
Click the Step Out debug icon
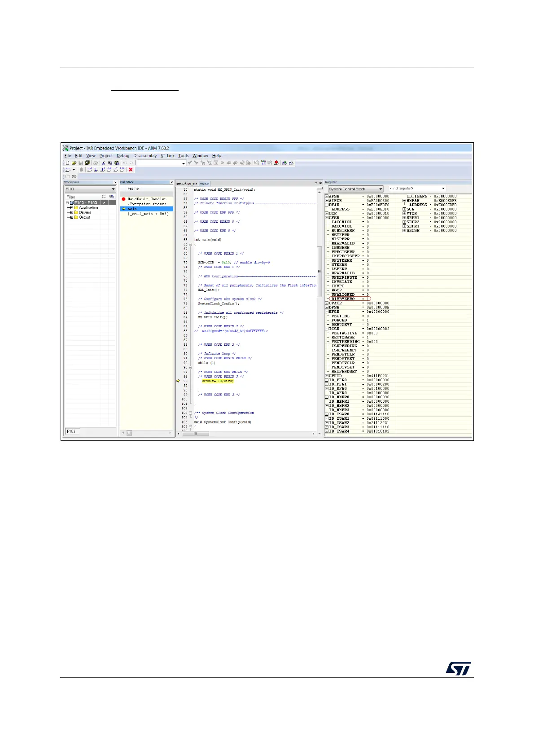[x=102, y=170]
